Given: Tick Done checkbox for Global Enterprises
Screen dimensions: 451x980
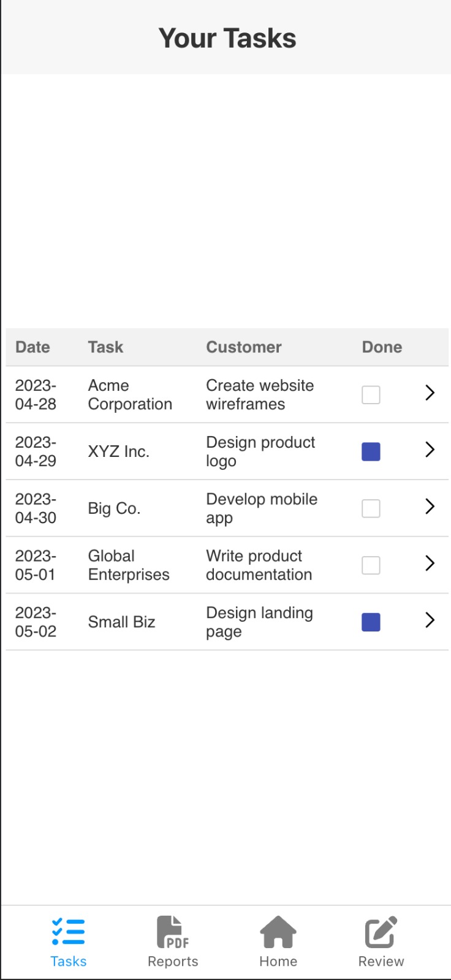Looking at the screenshot, I should point(371,565).
